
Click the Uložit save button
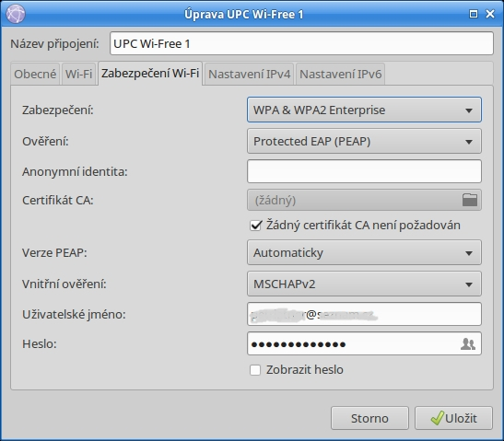click(x=453, y=418)
